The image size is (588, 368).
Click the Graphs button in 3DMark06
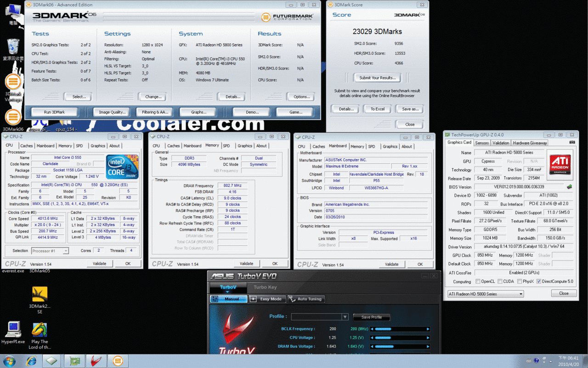pos(198,112)
